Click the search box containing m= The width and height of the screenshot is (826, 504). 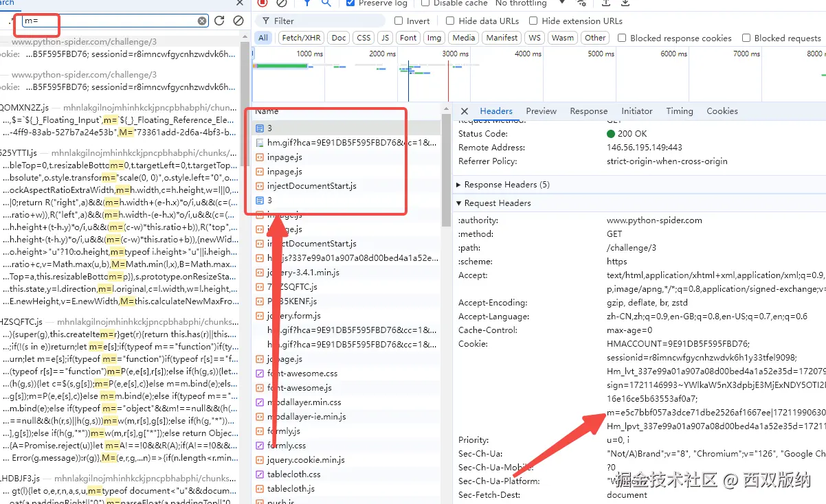pos(115,21)
